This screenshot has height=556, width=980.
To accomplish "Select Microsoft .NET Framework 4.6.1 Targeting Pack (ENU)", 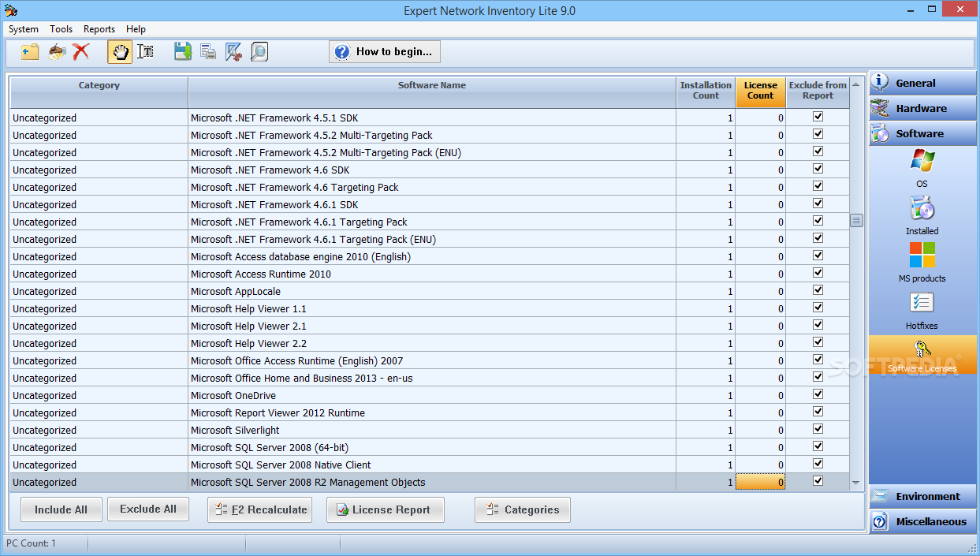I will (x=430, y=239).
